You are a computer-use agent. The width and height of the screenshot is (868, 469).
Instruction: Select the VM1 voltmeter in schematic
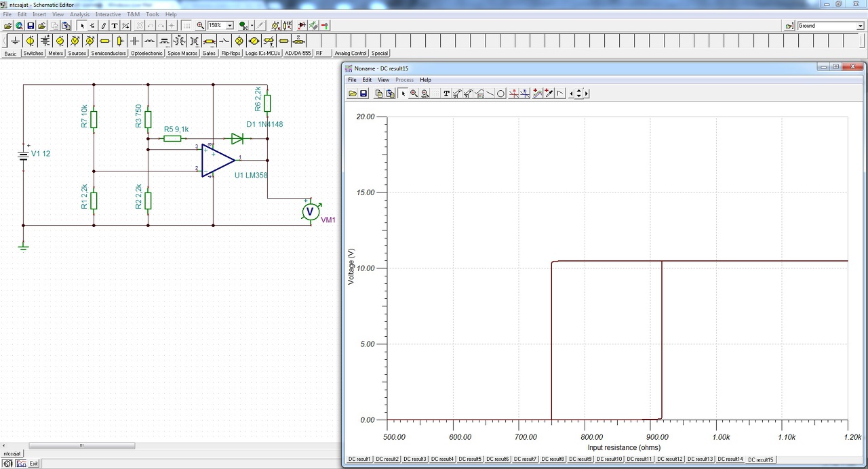coord(310,211)
